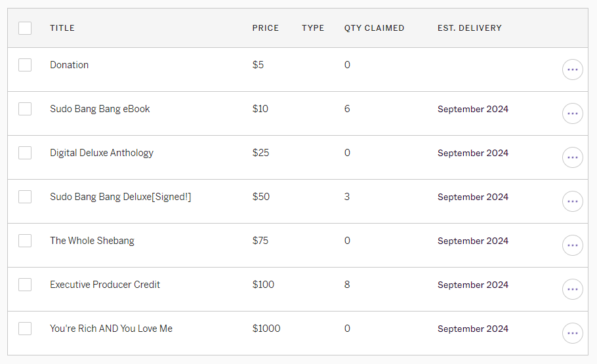The width and height of the screenshot is (597, 364).
Task: Select the Donation row checkbox
Action: pyautogui.click(x=25, y=65)
